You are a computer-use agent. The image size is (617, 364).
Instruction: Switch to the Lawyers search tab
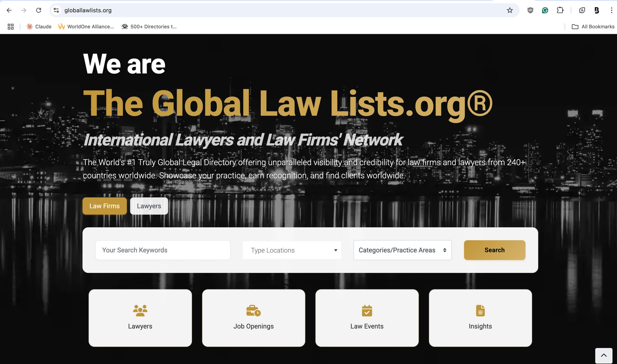(x=149, y=206)
